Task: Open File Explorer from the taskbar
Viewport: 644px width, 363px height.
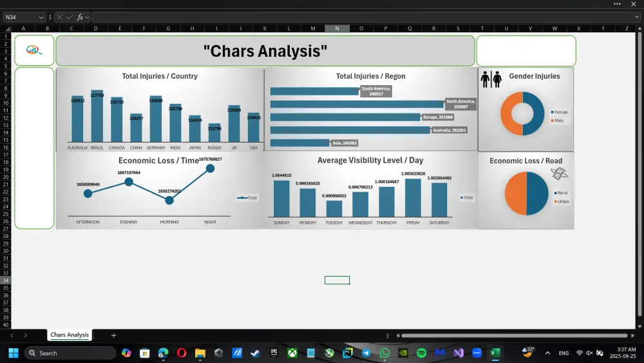Action: coord(200,353)
